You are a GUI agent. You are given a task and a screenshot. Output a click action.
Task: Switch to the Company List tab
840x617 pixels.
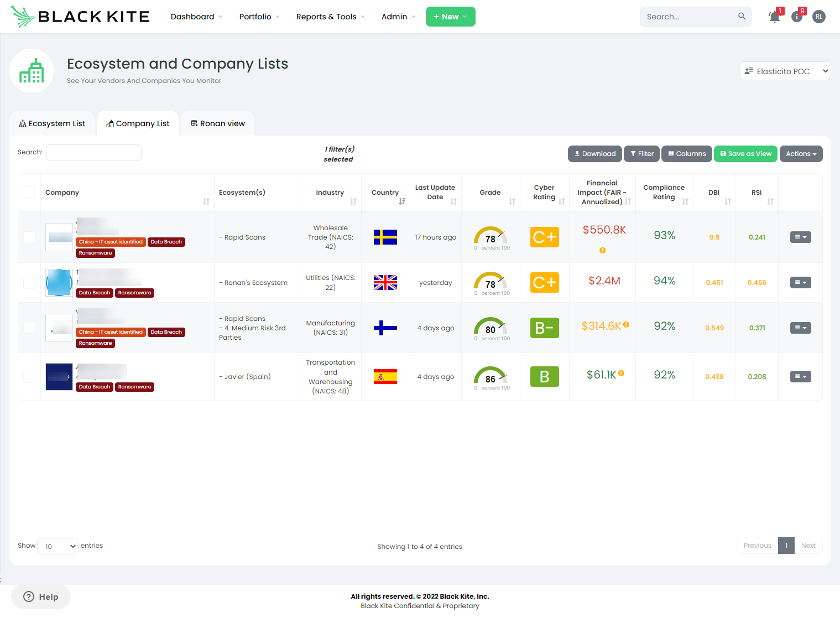click(x=138, y=123)
